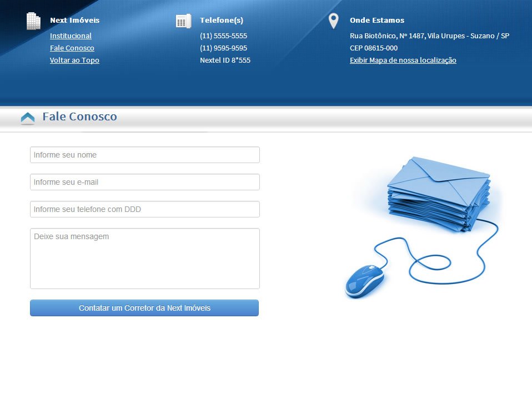The height and width of the screenshot is (415, 532).
Task: Follow the Voltar ao Topo link
Action: tap(74, 60)
